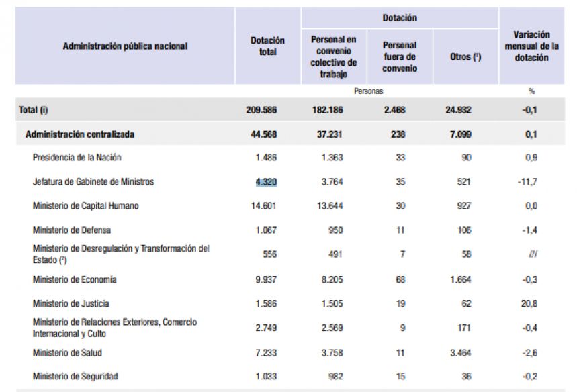Select the 209.586 total value
This screenshot has height=392, width=579.
(x=261, y=110)
